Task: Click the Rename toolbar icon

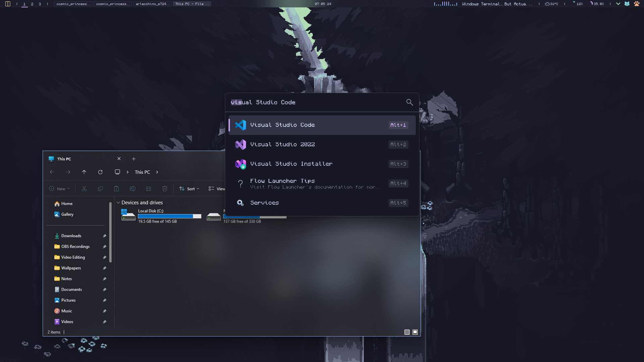Action: point(133,189)
